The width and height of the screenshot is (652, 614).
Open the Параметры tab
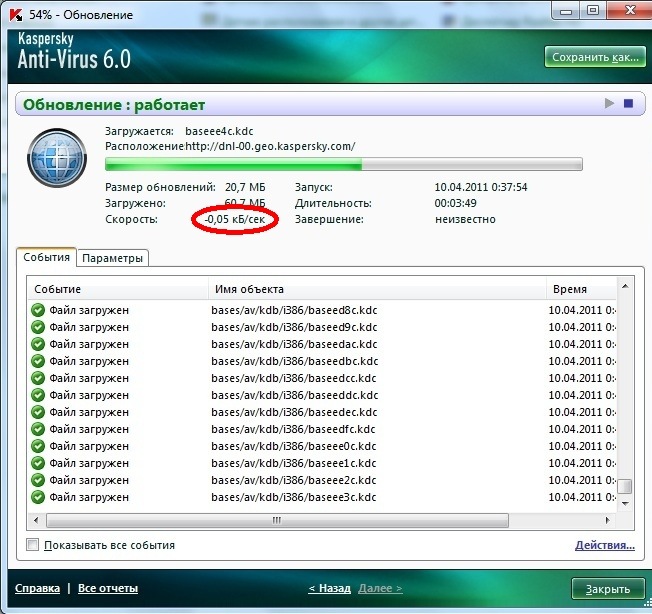[112, 258]
